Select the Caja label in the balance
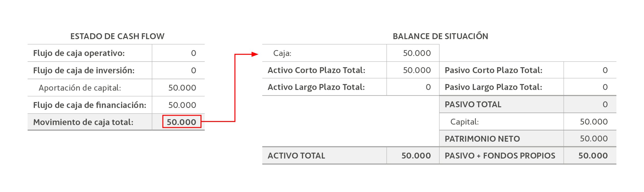The image size is (644, 192). (282, 53)
